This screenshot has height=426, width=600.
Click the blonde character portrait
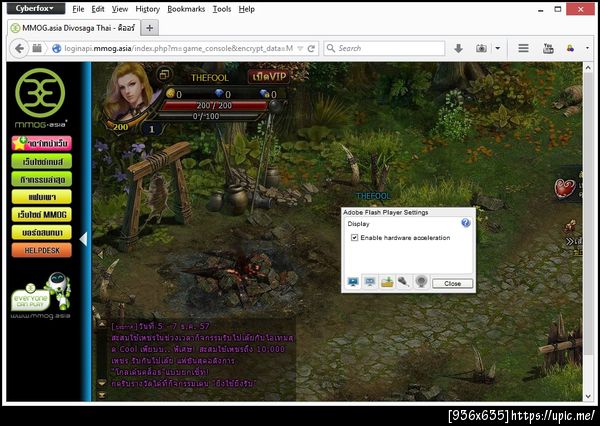(x=128, y=94)
